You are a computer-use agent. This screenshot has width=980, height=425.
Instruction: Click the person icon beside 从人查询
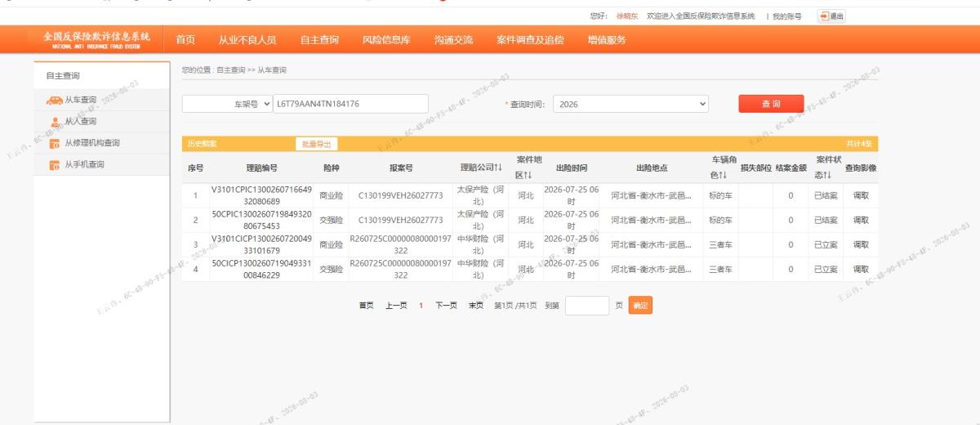click(55, 122)
